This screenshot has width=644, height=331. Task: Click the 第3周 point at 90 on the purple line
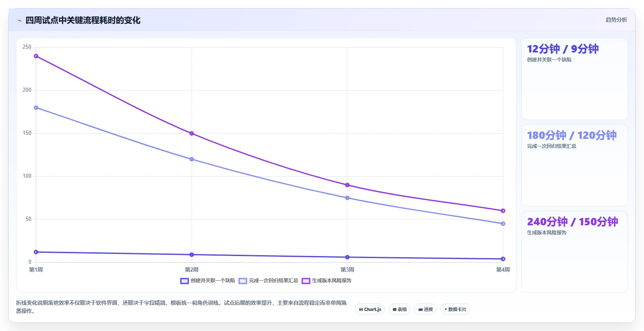coord(347,185)
